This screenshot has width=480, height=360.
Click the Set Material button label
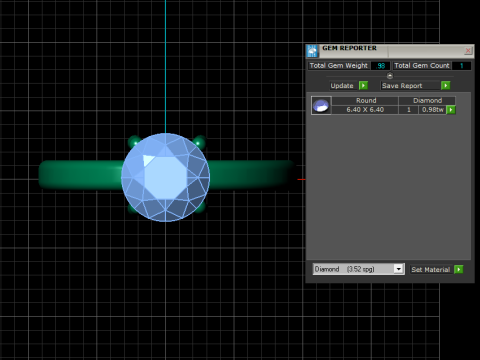pyautogui.click(x=431, y=269)
